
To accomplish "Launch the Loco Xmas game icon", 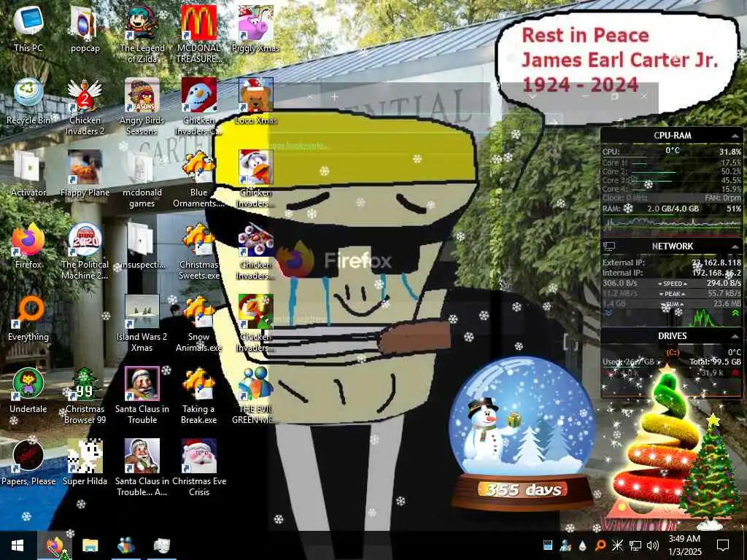I will 255,101.
